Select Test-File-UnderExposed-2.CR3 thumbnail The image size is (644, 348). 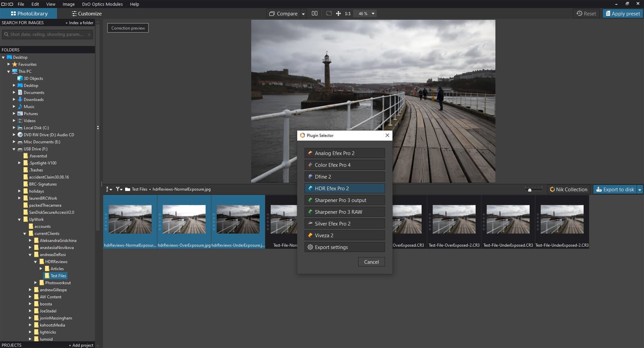(562, 222)
